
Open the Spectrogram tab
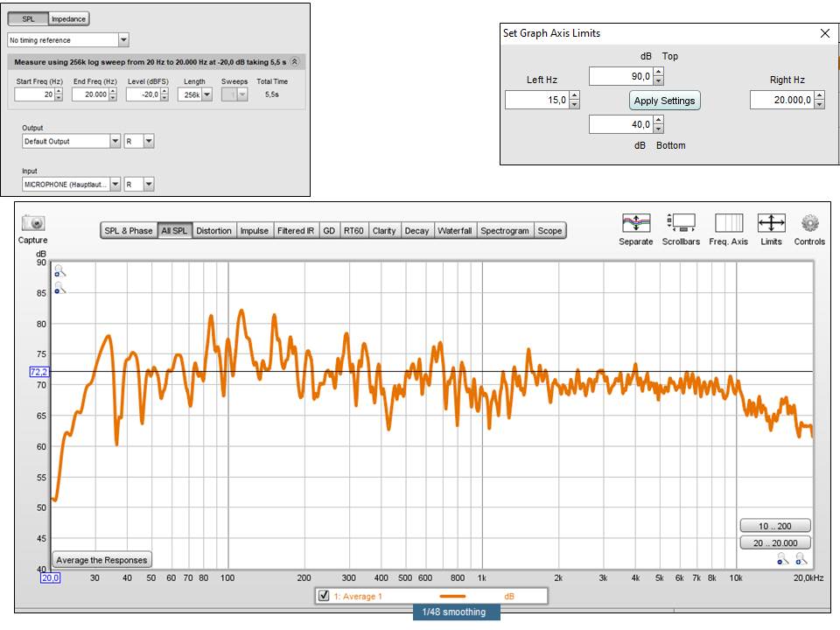505,230
